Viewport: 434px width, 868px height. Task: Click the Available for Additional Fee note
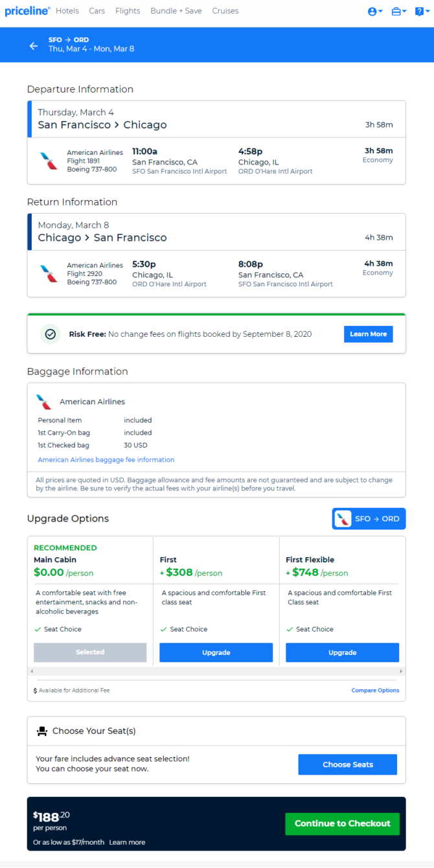(x=72, y=691)
